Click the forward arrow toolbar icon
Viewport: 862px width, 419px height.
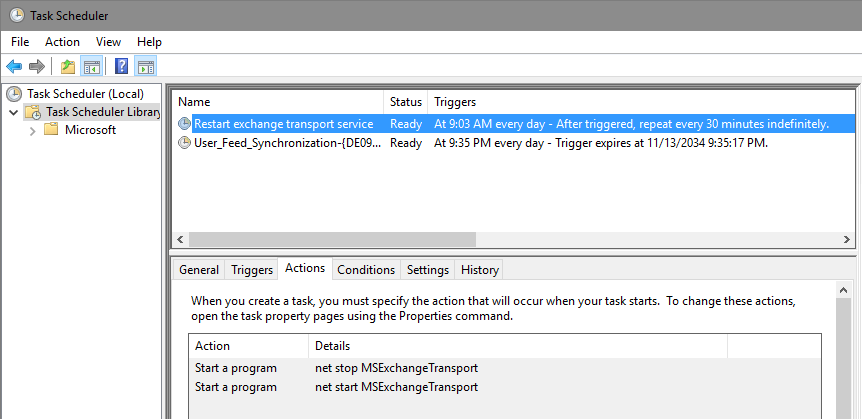(x=36, y=67)
